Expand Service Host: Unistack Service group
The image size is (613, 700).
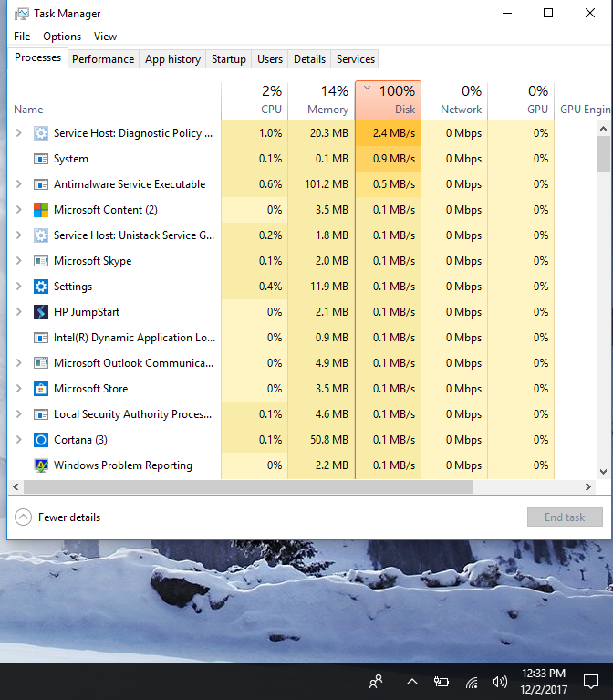[19, 235]
